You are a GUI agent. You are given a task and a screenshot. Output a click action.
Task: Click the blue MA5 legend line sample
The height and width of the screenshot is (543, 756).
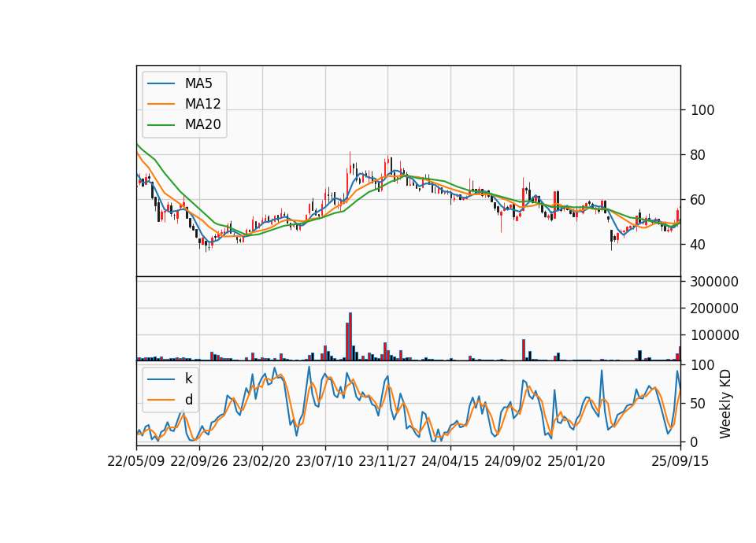[161, 83]
